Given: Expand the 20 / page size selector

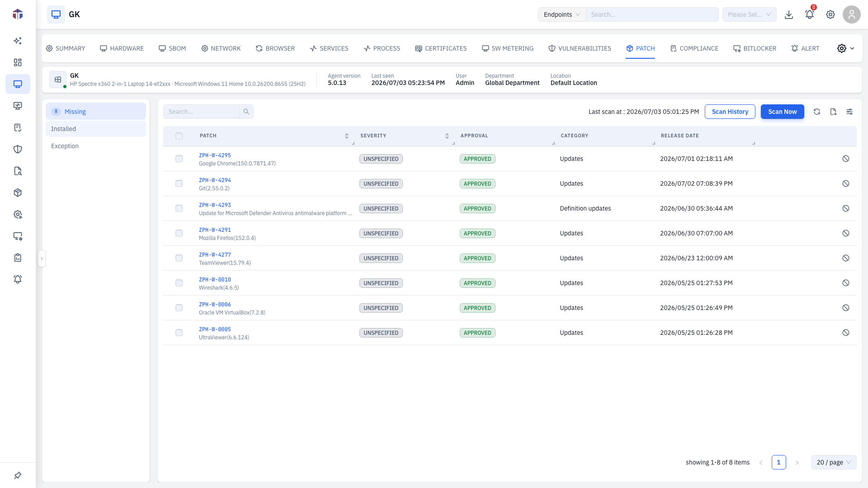Looking at the screenshot, I should [834, 462].
